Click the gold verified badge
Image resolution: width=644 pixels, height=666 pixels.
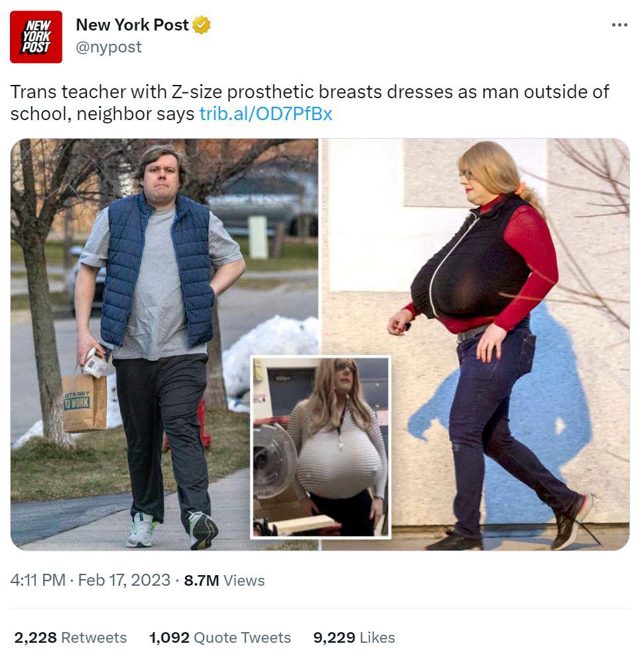click(202, 25)
